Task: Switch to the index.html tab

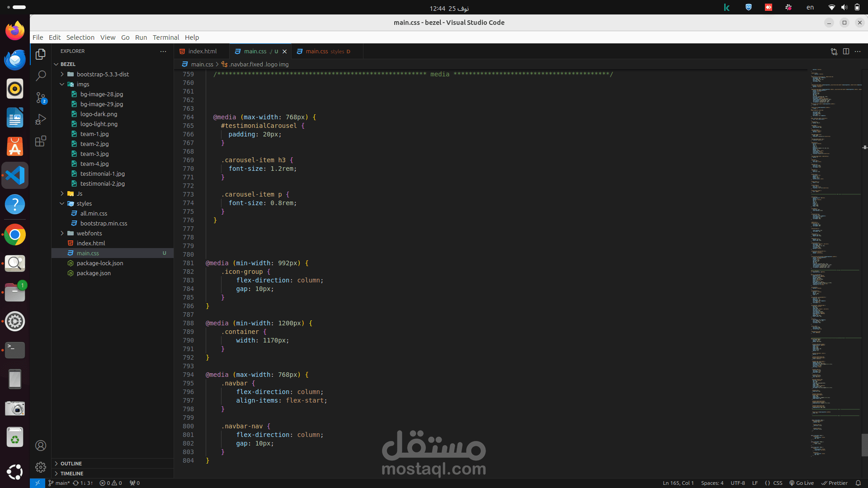Action: [202, 52]
